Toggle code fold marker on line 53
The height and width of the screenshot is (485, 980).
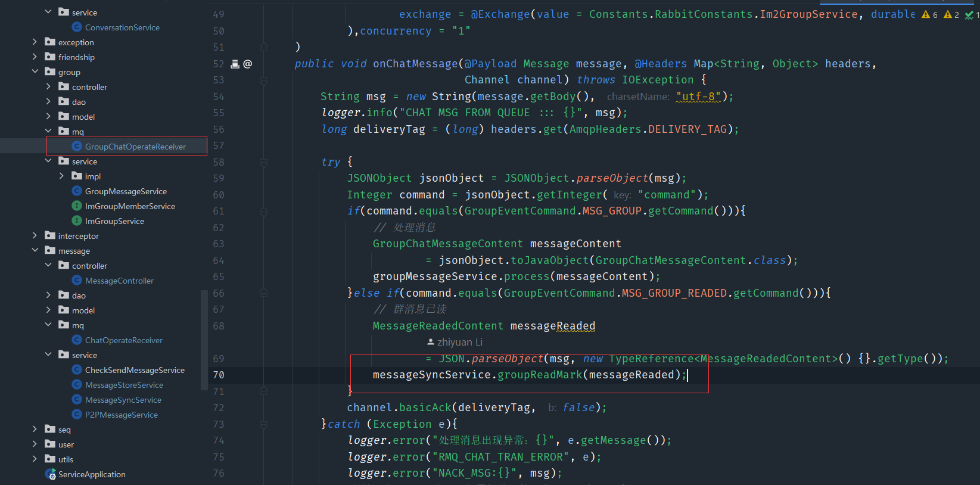[x=263, y=80]
